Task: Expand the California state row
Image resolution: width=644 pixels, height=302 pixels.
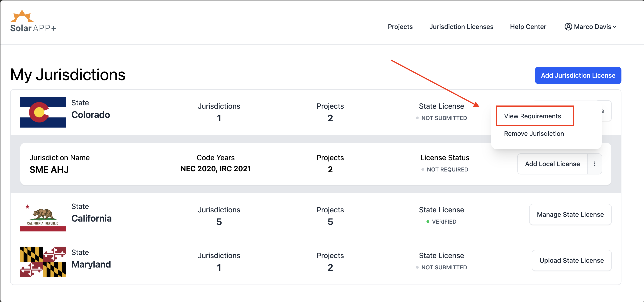Action: coord(316,216)
